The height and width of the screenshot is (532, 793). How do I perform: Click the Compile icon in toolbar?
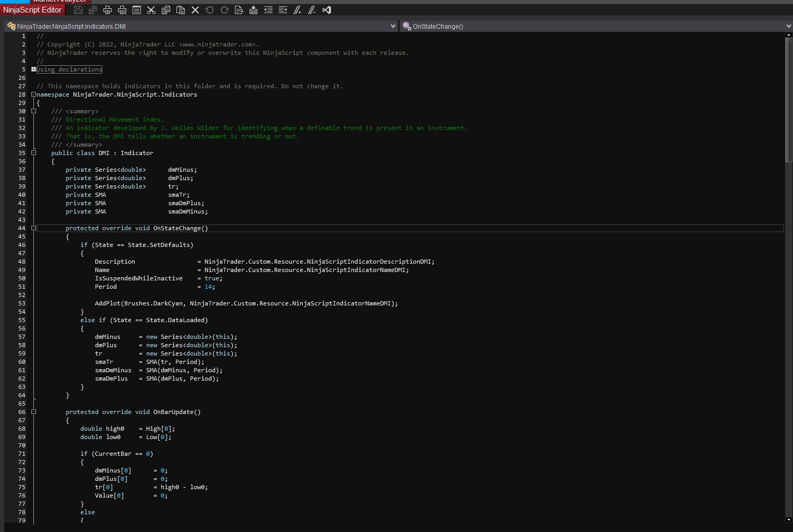(x=254, y=10)
